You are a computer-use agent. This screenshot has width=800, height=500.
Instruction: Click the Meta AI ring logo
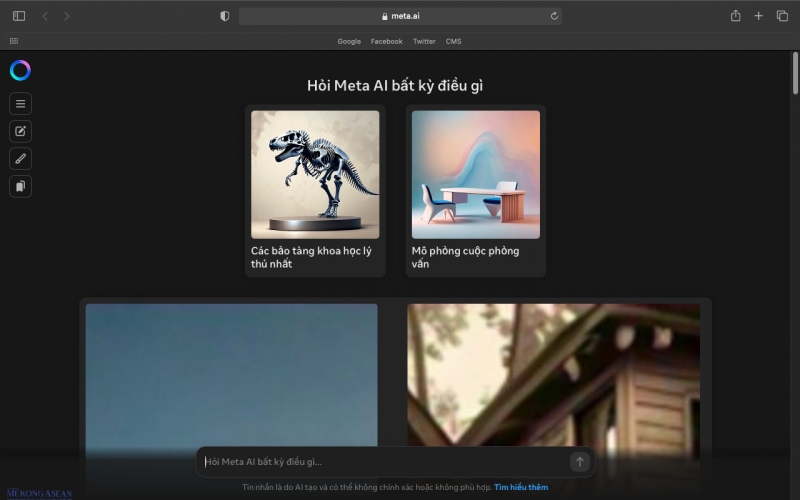click(x=20, y=70)
